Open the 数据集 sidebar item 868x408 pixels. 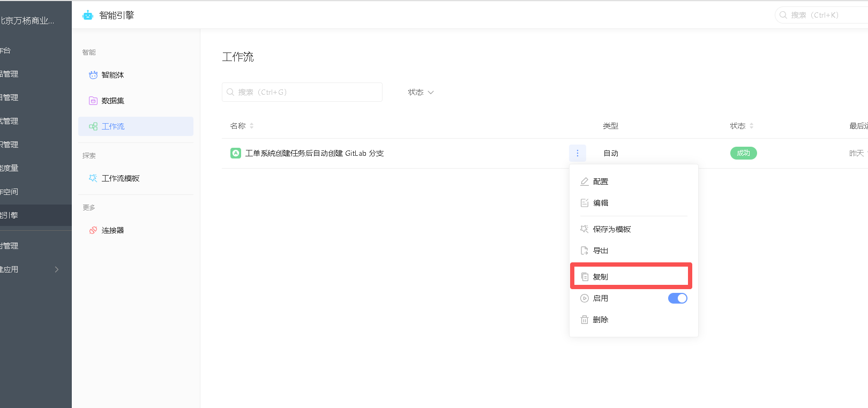[x=136, y=101]
